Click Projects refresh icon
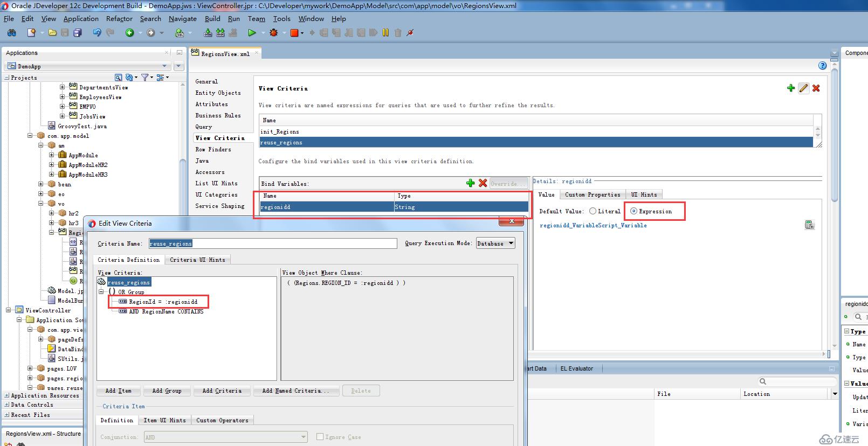The image size is (868, 446). click(129, 78)
